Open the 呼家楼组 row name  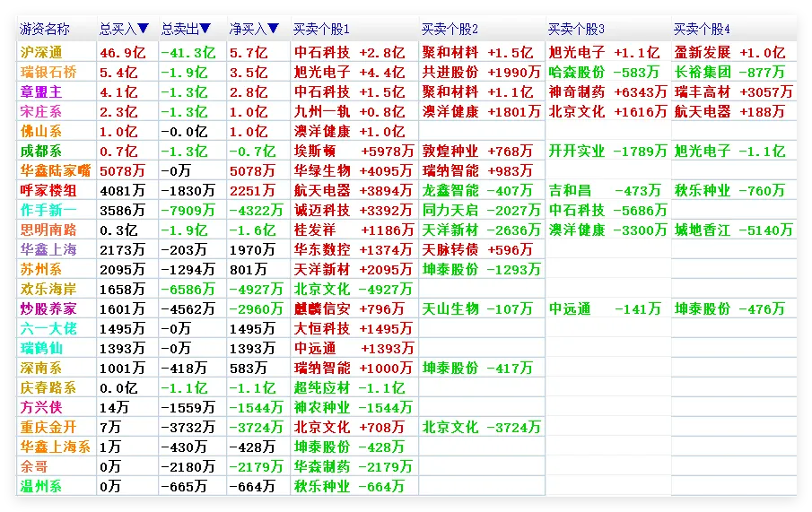(x=48, y=190)
